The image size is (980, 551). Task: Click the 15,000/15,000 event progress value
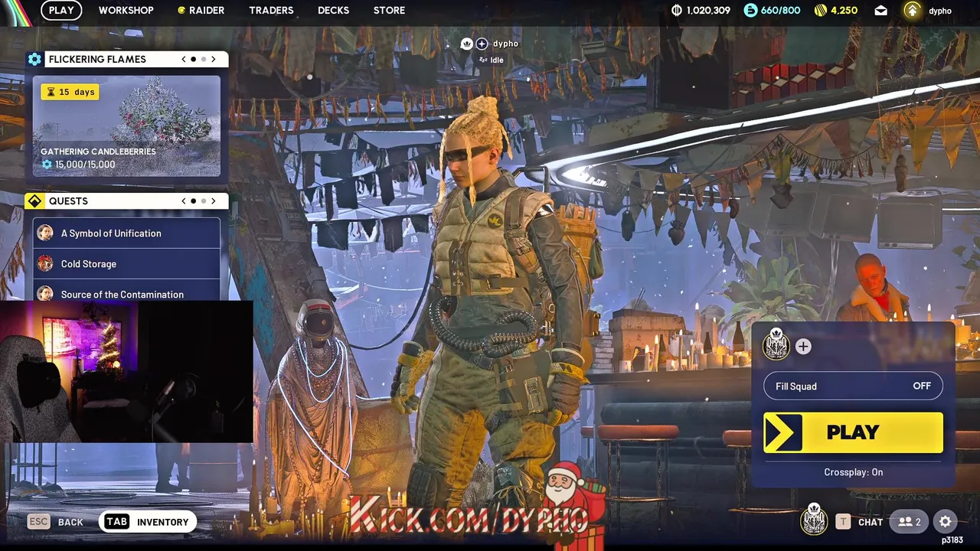pos(85,165)
